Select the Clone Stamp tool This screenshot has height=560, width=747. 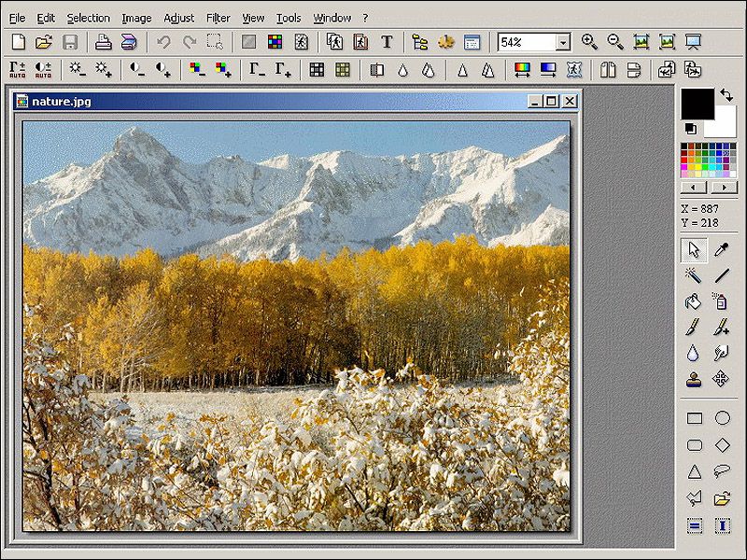pyautogui.click(x=693, y=379)
